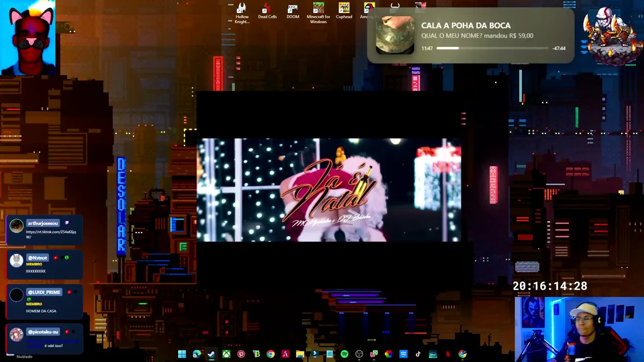Image resolution: width=644 pixels, height=362 pixels.
Task: Open the TikTok link in arthurjosesou's message
Action: pyautogui.click(x=51, y=234)
